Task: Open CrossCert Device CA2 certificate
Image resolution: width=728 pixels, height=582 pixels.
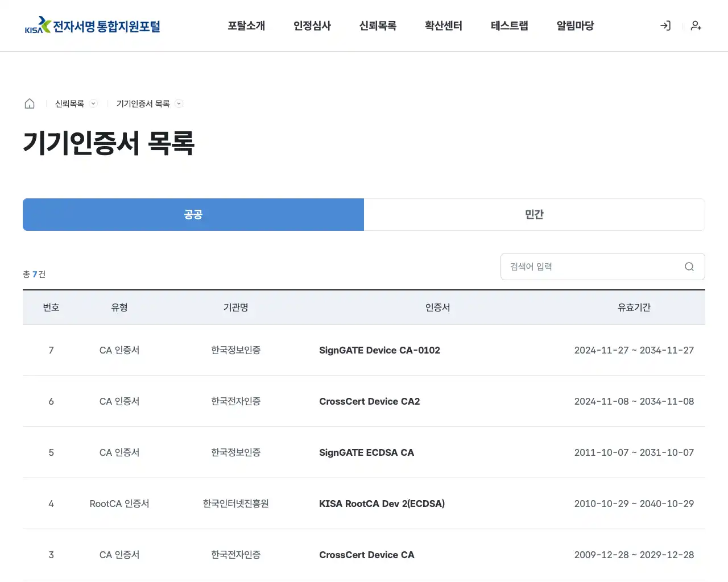Action: (x=370, y=401)
